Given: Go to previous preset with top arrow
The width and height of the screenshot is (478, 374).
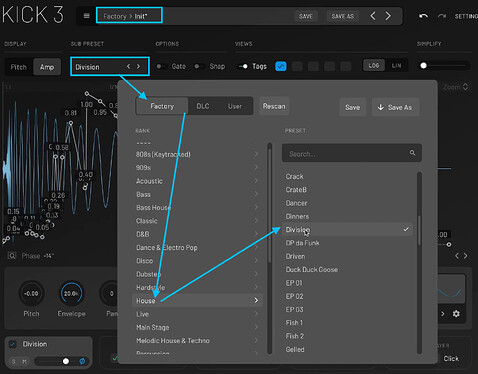Looking at the screenshot, I should tap(373, 16).
